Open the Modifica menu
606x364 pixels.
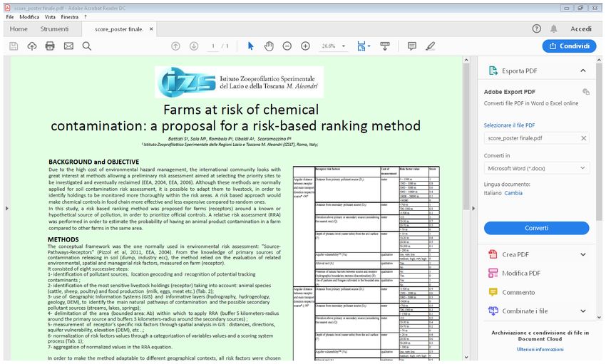29,16
